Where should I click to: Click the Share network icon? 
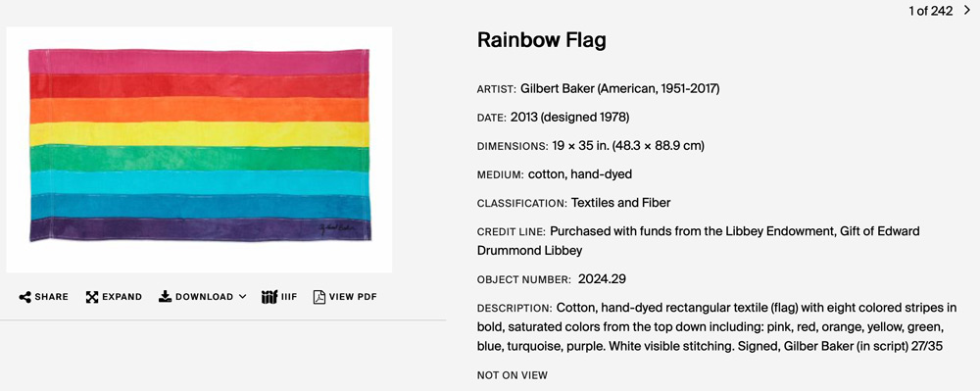tap(25, 297)
